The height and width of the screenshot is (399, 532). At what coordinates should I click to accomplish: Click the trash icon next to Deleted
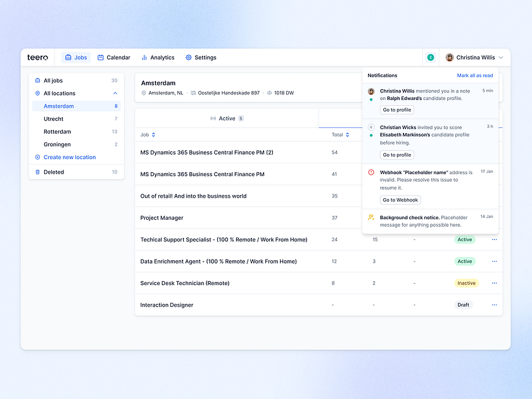coord(37,172)
